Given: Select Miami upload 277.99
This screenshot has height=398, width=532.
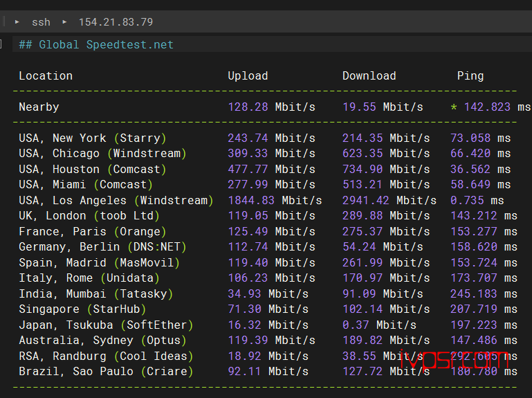Looking at the screenshot, I should tap(248, 184).
